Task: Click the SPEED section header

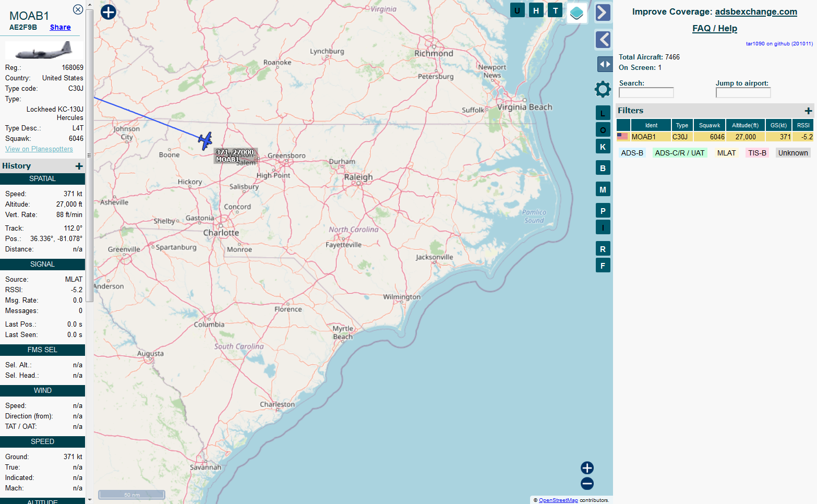Action: point(42,441)
